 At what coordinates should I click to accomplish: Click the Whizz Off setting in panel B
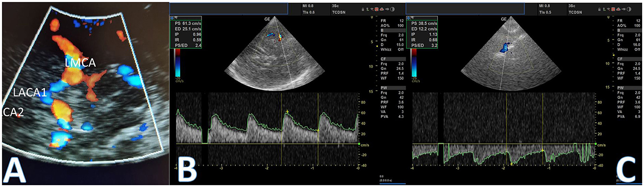pyautogui.click(x=393, y=49)
